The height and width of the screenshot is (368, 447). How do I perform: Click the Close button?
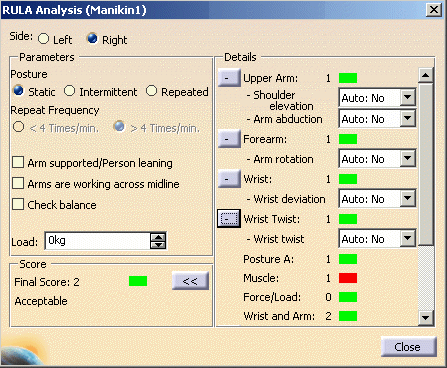[409, 347]
